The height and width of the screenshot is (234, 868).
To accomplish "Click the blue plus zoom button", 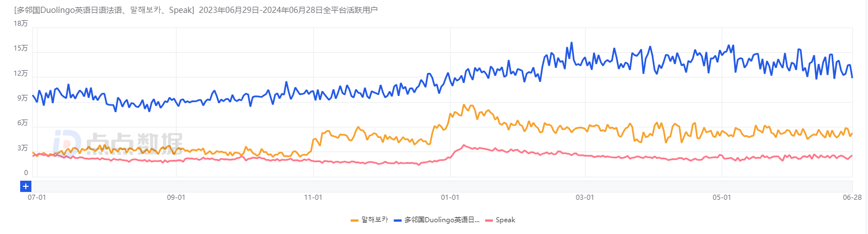I will 26,186.
